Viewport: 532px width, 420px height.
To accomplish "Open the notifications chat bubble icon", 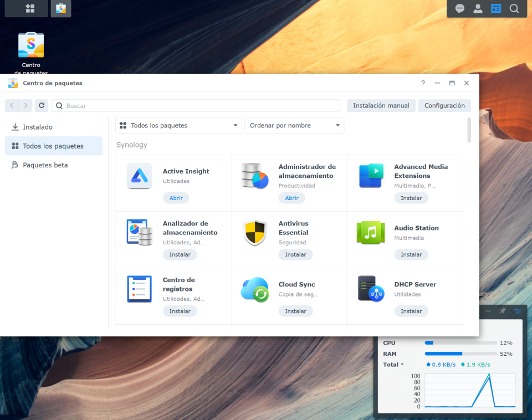I will pyautogui.click(x=460, y=8).
